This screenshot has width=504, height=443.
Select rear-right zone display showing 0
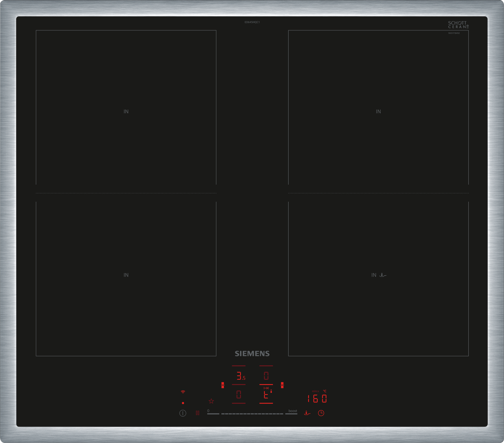(266, 376)
